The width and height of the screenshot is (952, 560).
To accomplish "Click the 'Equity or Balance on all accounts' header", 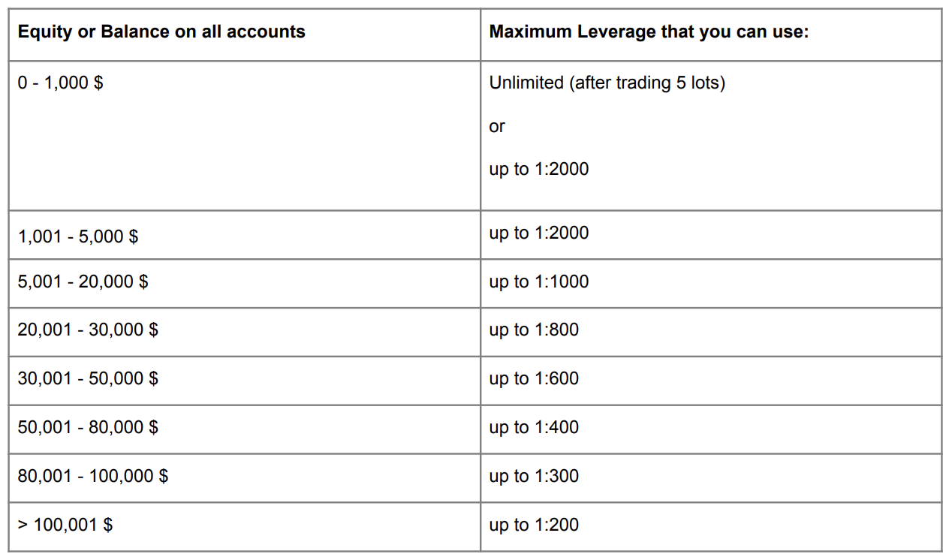I will (161, 32).
